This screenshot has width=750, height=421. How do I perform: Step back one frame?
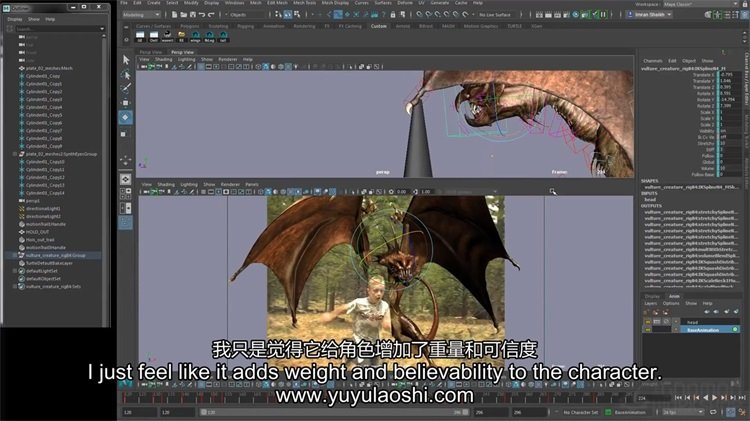(x=687, y=398)
